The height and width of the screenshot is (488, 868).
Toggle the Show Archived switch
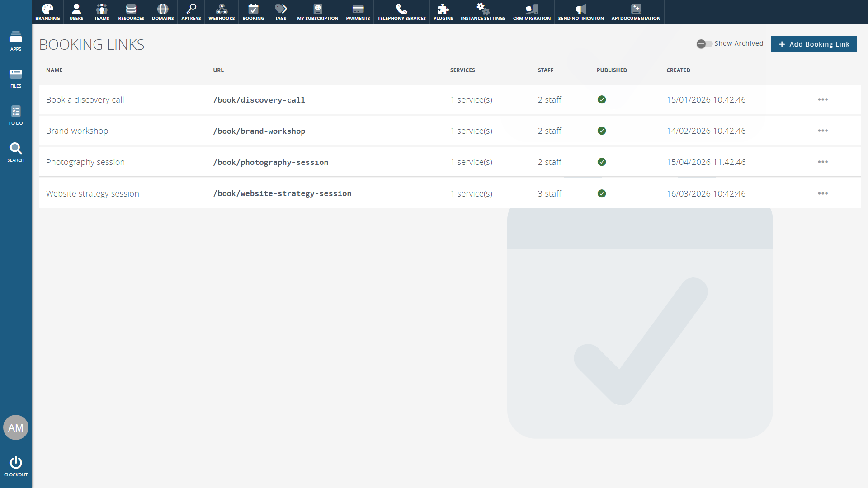tap(704, 44)
